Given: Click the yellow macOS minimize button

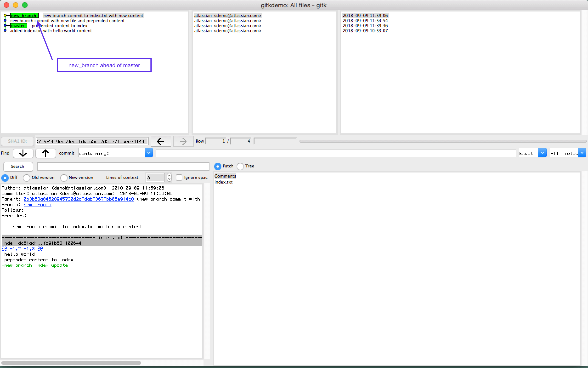Looking at the screenshot, I should click(16, 5).
